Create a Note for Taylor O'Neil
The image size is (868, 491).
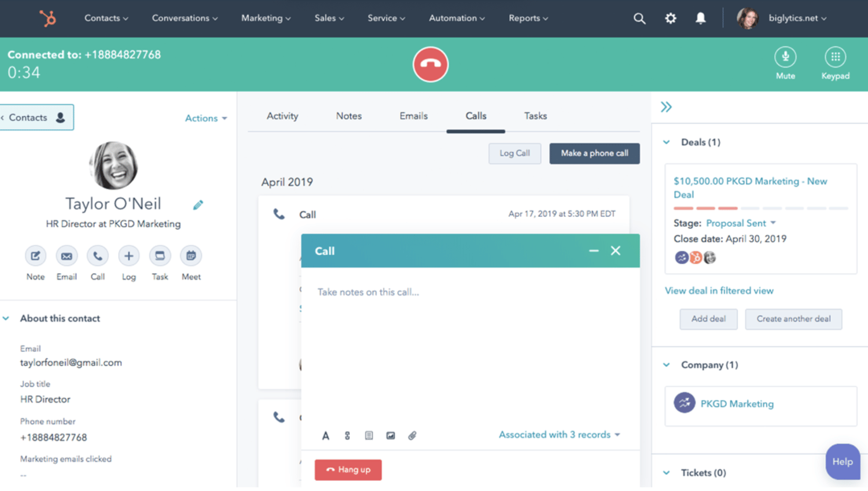tap(35, 256)
